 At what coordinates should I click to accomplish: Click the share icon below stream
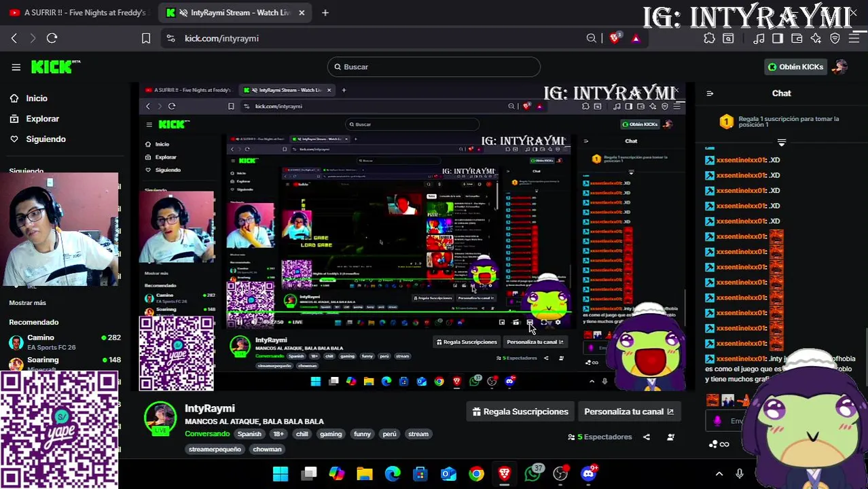tap(647, 437)
